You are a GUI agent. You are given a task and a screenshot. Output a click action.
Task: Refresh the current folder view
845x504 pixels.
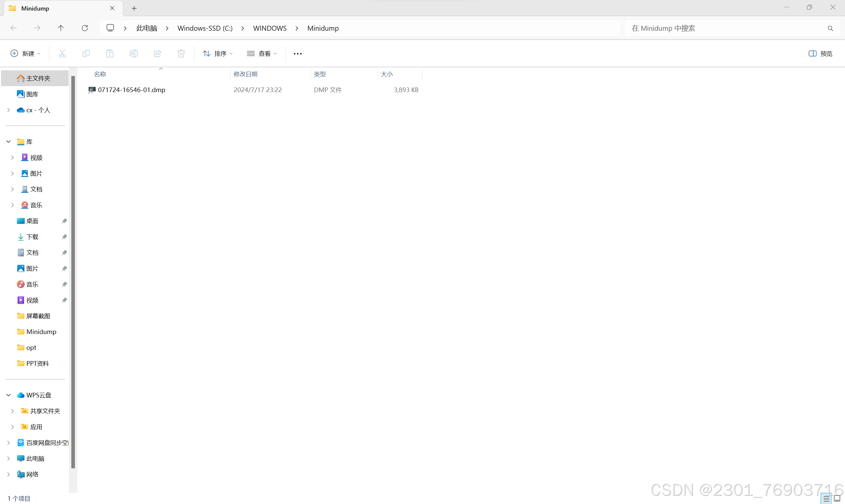pyautogui.click(x=85, y=28)
